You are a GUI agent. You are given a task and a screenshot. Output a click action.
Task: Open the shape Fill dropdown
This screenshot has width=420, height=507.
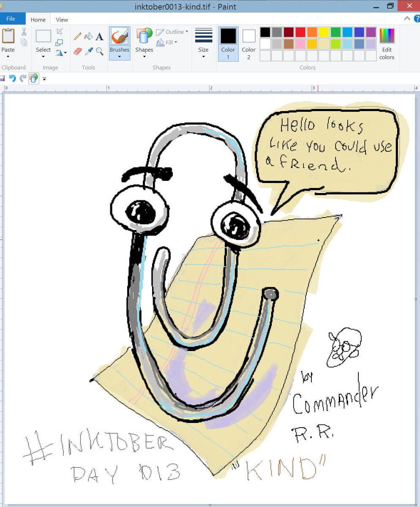coord(167,42)
